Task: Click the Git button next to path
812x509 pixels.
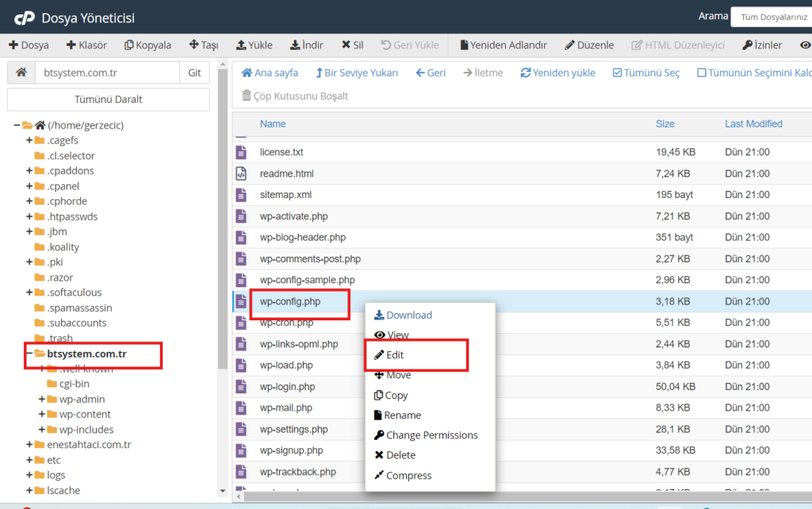Action: 195,72
